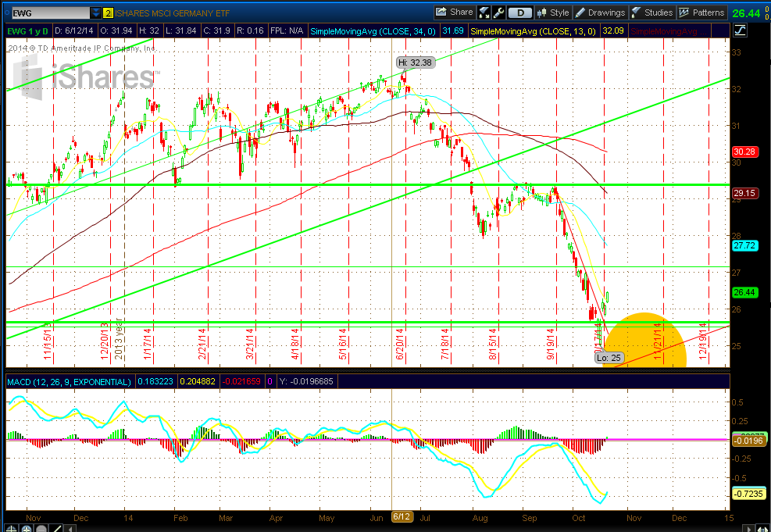Click the zoom in plus icon

click(x=27, y=528)
